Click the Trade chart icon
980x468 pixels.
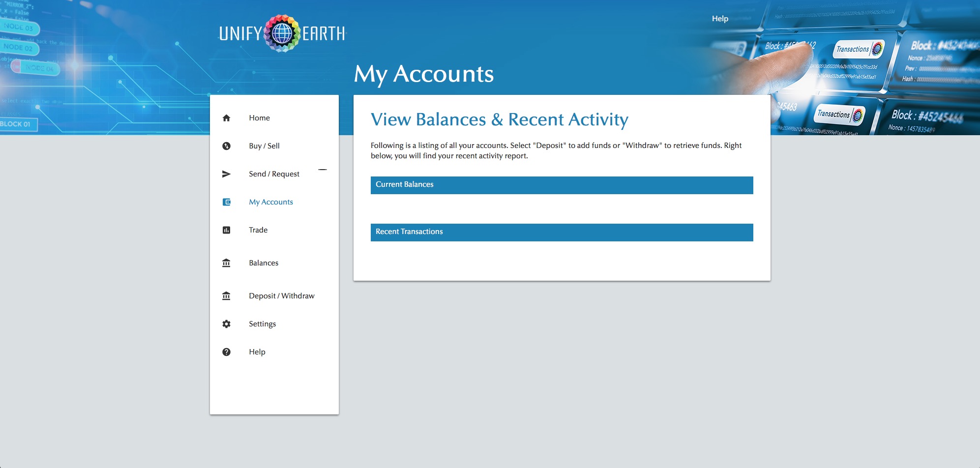226,230
